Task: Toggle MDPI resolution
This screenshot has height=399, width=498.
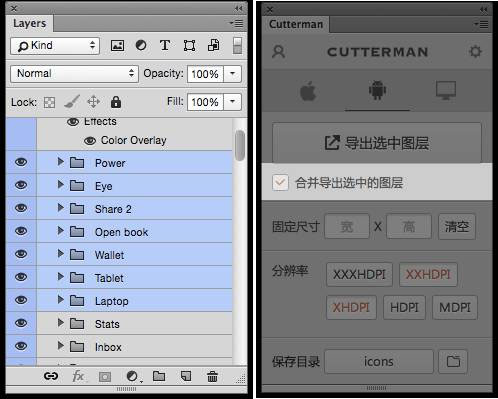Action: [455, 307]
